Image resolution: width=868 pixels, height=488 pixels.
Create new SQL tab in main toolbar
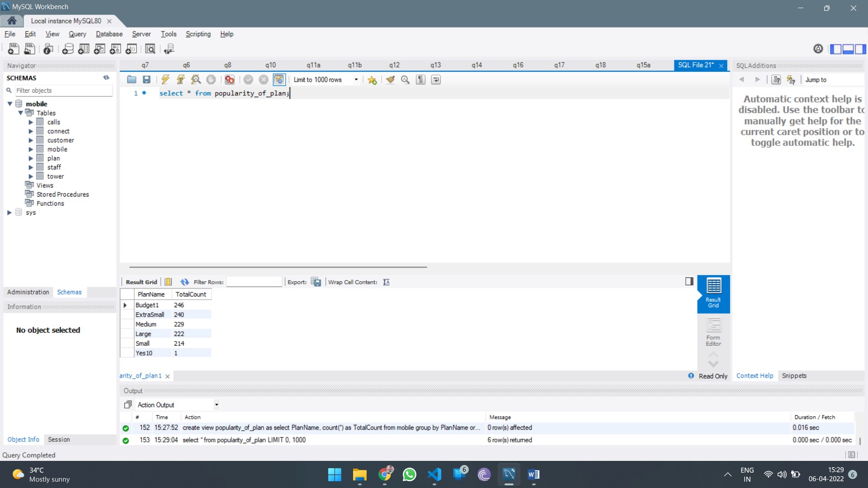tap(14, 49)
